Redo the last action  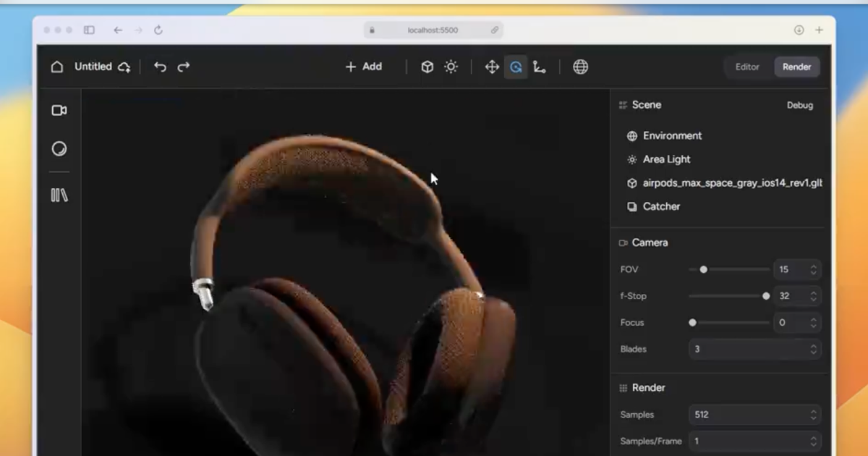click(x=184, y=67)
